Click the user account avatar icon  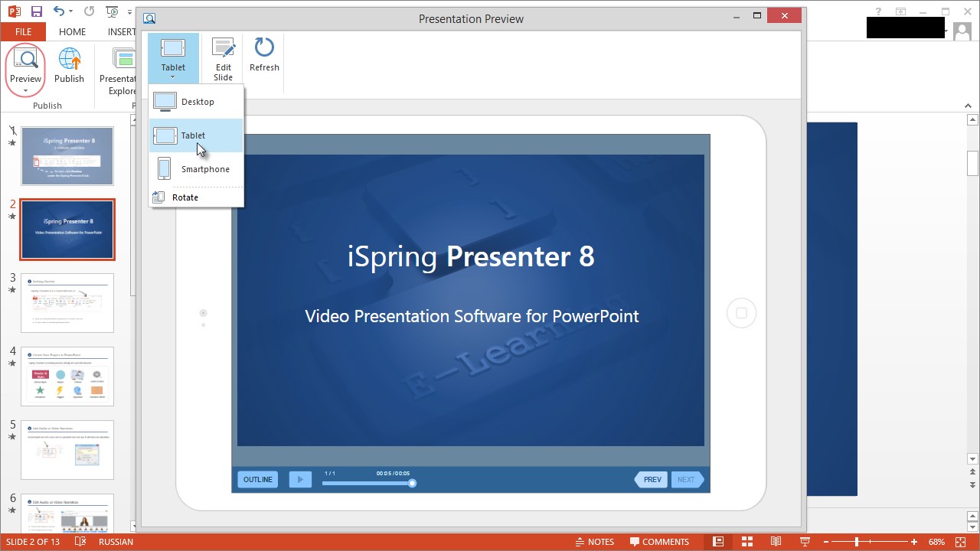(x=964, y=31)
